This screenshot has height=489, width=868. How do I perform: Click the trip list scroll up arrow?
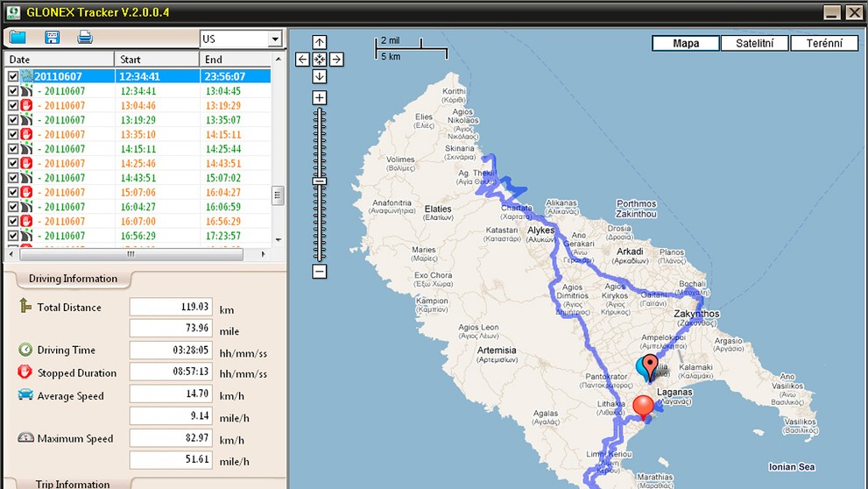(278, 58)
